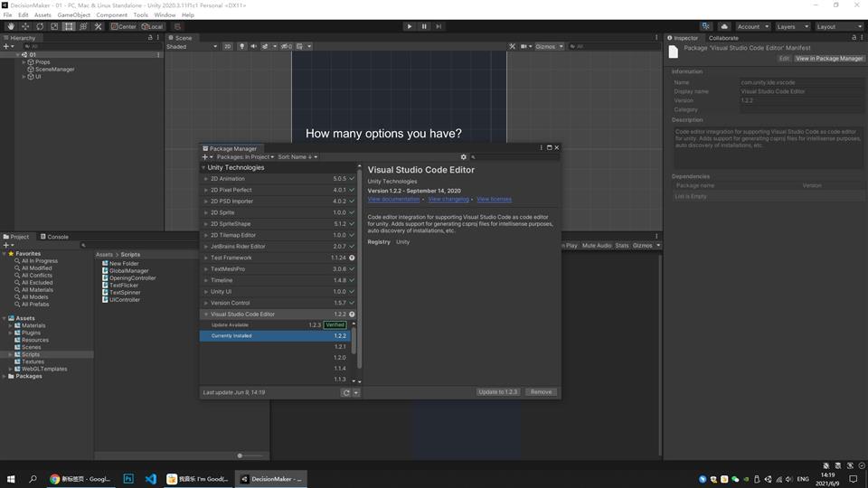The image size is (868, 488).
Task: Open the Shaded draw mode dropdown
Action: (x=192, y=46)
